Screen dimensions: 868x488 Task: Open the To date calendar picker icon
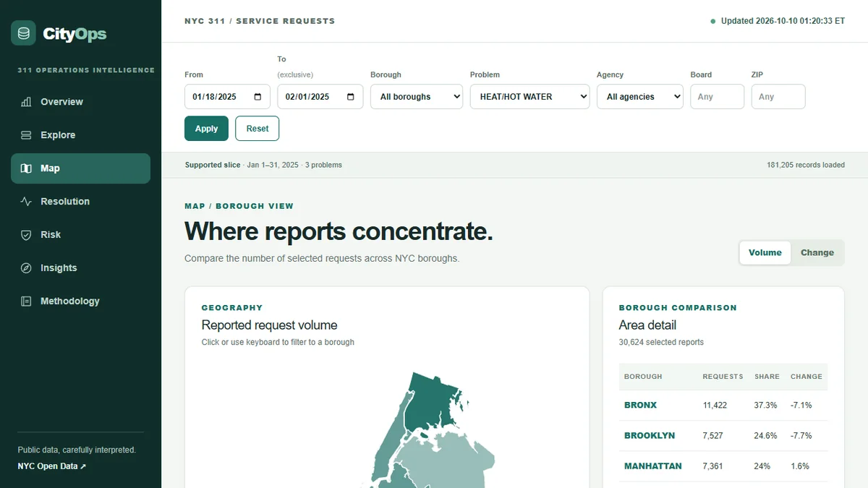click(x=351, y=97)
